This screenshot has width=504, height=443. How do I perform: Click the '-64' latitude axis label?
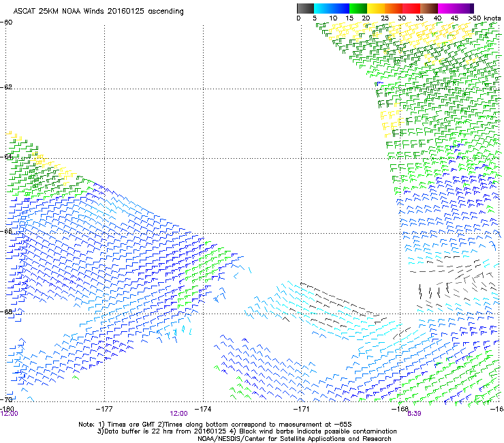[x=6, y=157]
